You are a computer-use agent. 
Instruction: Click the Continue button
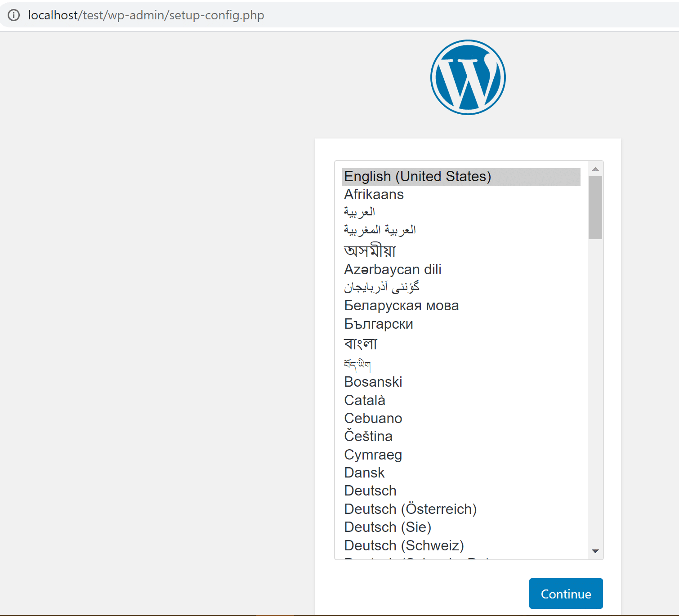tap(566, 594)
